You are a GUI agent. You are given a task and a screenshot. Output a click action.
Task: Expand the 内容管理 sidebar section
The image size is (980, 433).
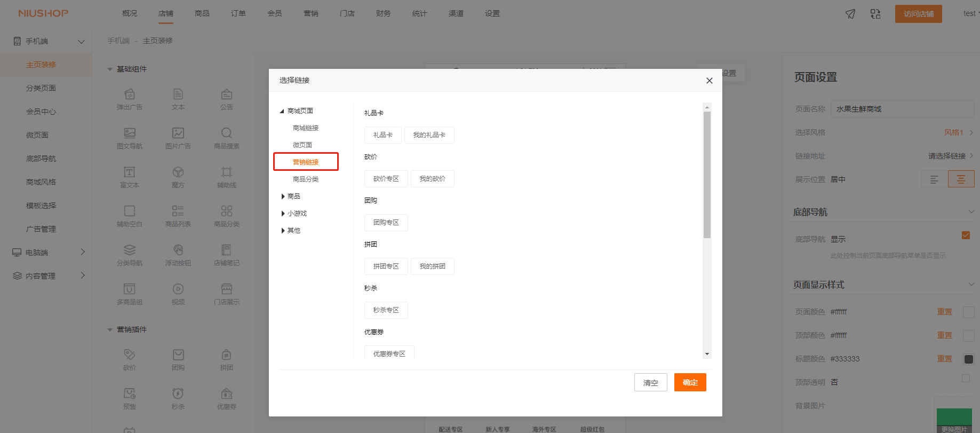pos(83,275)
